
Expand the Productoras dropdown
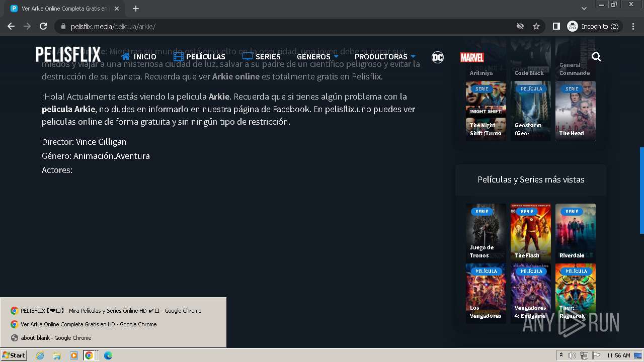click(x=385, y=57)
